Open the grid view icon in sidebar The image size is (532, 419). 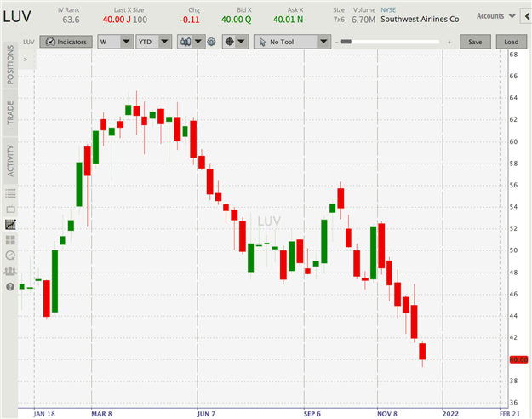click(10, 240)
